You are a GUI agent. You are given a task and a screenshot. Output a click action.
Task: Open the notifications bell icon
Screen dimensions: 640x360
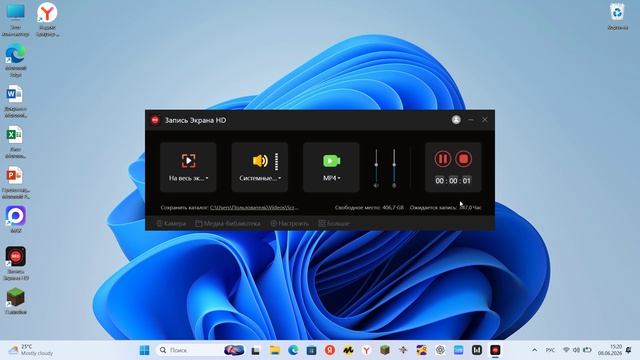click(629, 350)
